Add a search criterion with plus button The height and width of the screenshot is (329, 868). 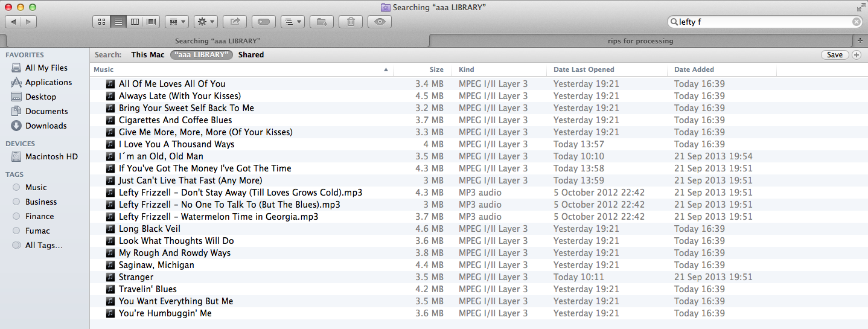[857, 55]
